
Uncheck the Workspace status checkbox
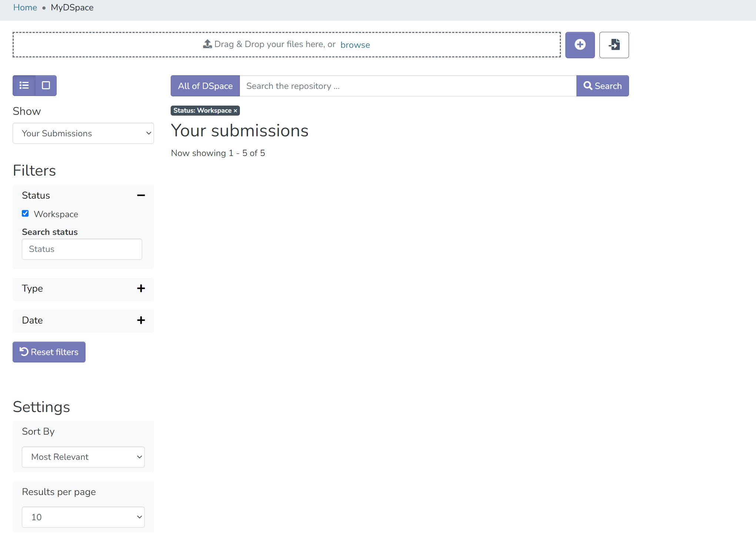point(25,213)
